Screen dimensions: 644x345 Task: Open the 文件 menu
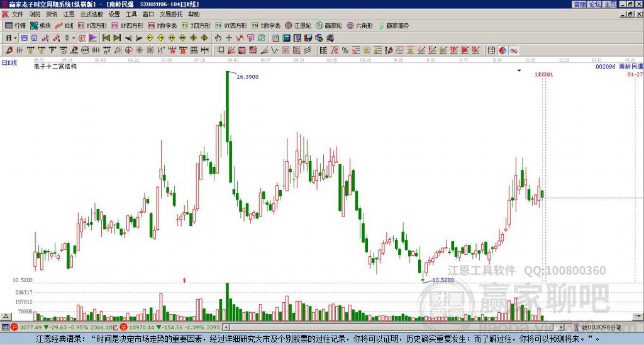point(18,14)
